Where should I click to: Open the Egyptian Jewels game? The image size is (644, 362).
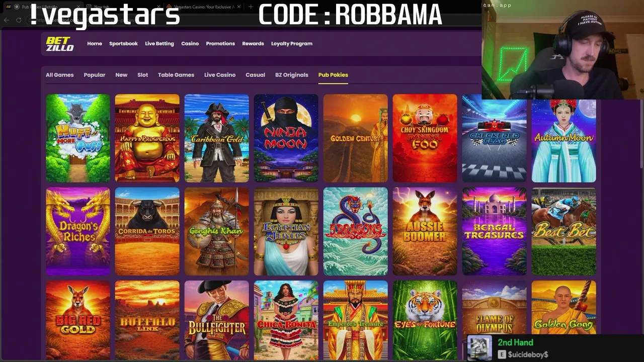(x=286, y=231)
